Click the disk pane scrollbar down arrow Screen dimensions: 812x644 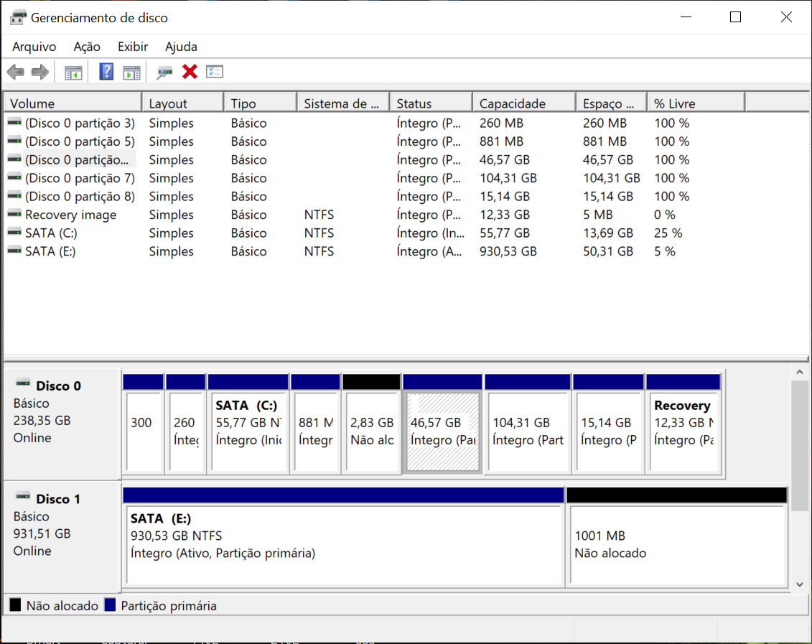[x=800, y=584]
